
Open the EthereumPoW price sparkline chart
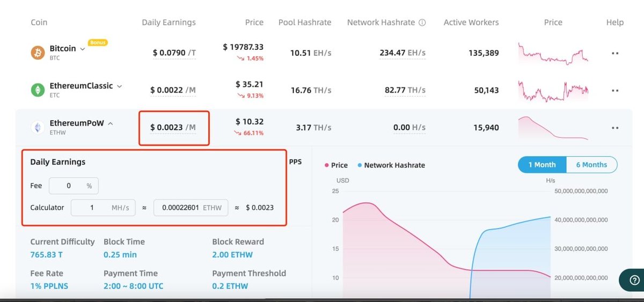(x=553, y=128)
